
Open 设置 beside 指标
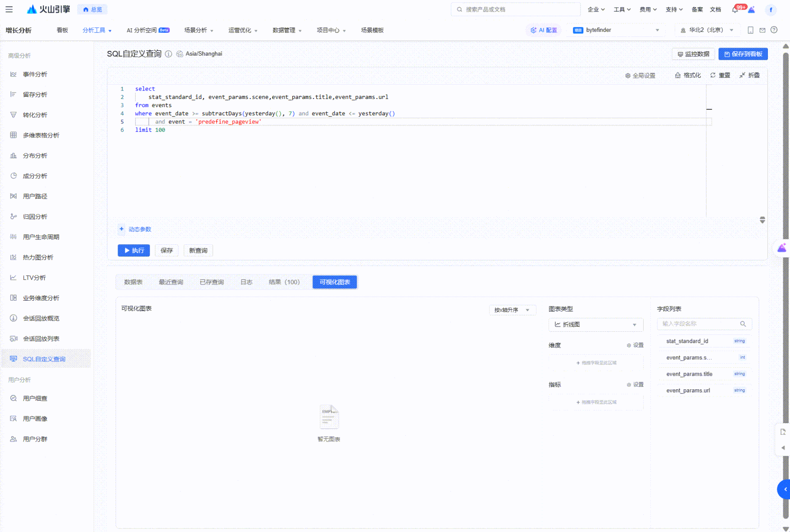[x=635, y=384]
